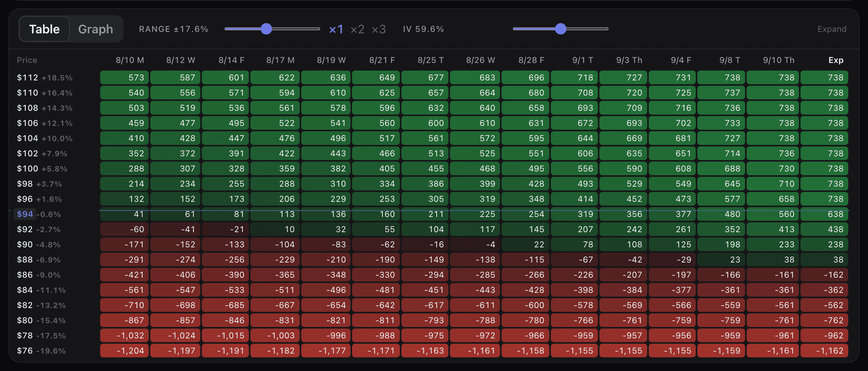The width and height of the screenshot is (868, 371).
Task: Select the $92 -2.7% price row label
Action: point(39,230)
